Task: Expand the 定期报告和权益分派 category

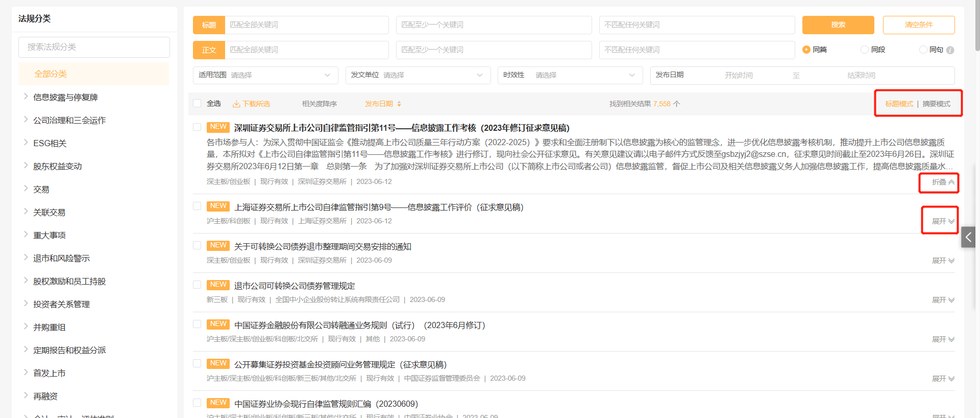Action: click(x=26, y=349)
